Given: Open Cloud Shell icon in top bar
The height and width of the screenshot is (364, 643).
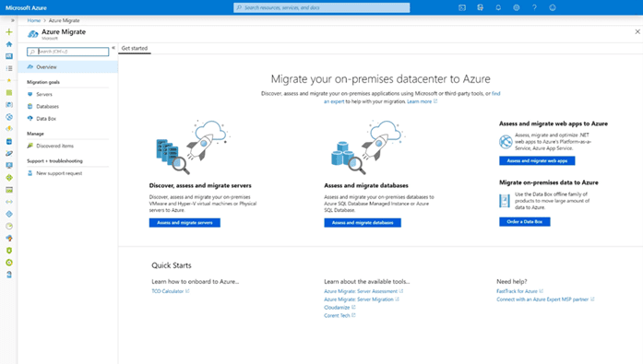Looking at the screenshot, I should [462, 7].
